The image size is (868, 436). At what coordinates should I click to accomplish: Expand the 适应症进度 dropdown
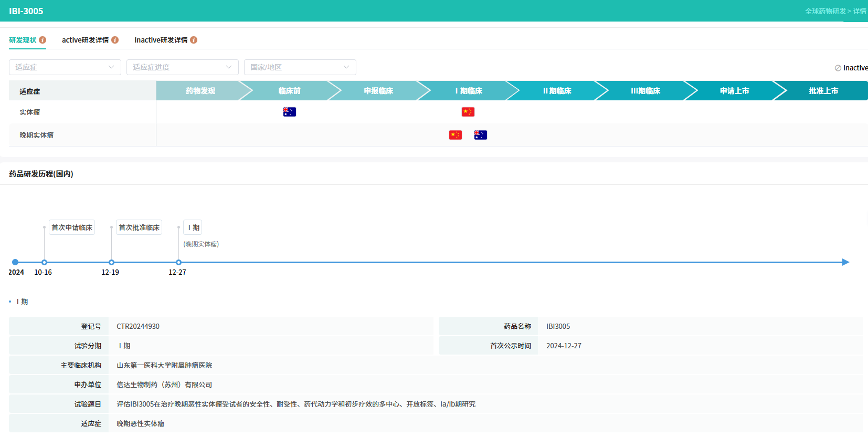[182, 67]
